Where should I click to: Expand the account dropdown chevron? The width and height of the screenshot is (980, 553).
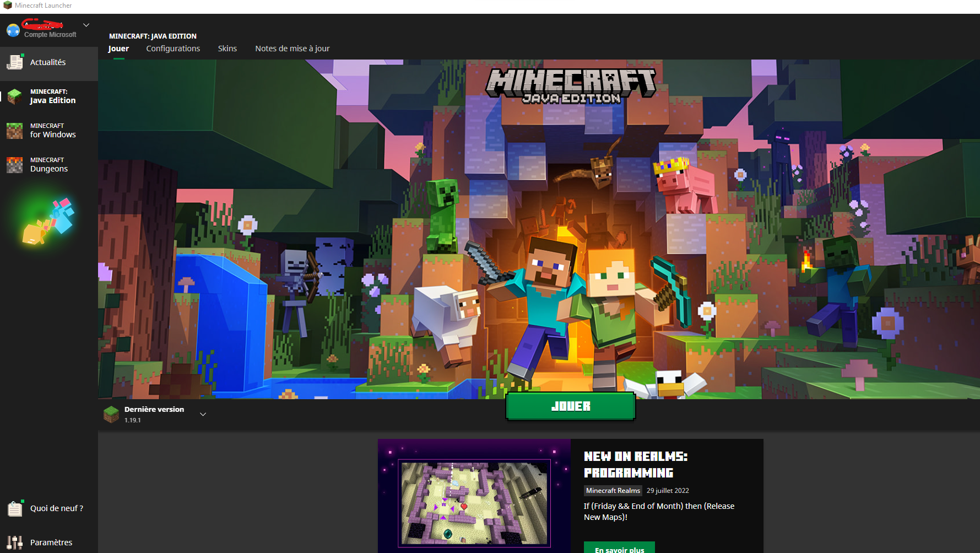click(86, 25)
